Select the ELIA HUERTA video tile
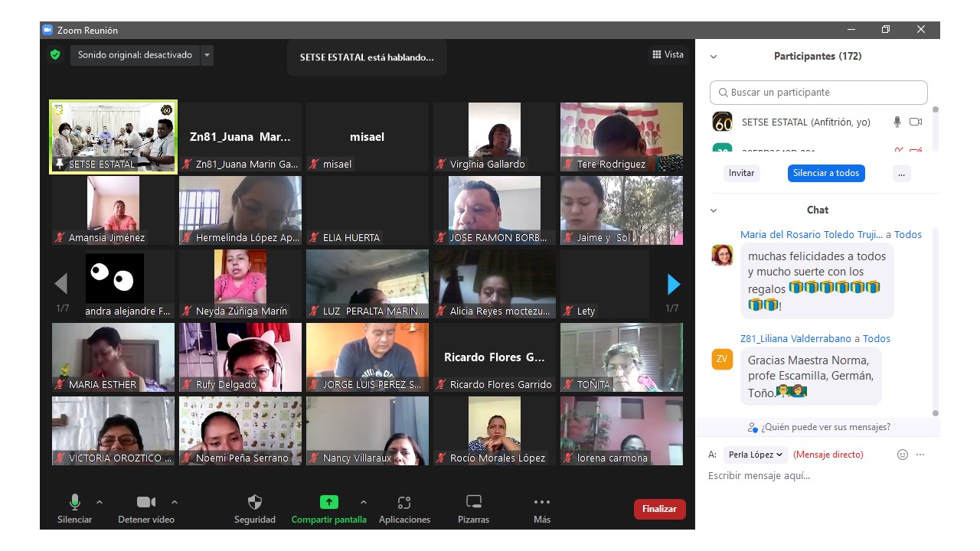This screenshot has width=980, height=551. click(x=367, y=210)
